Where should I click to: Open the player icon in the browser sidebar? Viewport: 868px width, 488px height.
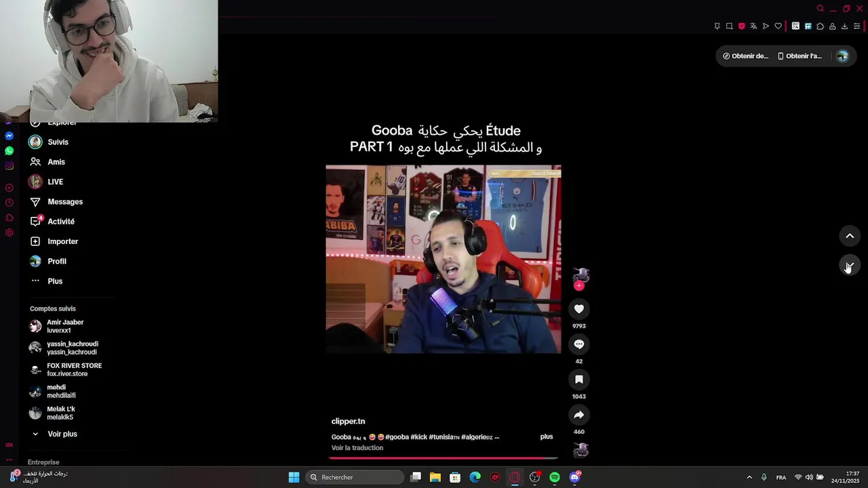point(9,188)
